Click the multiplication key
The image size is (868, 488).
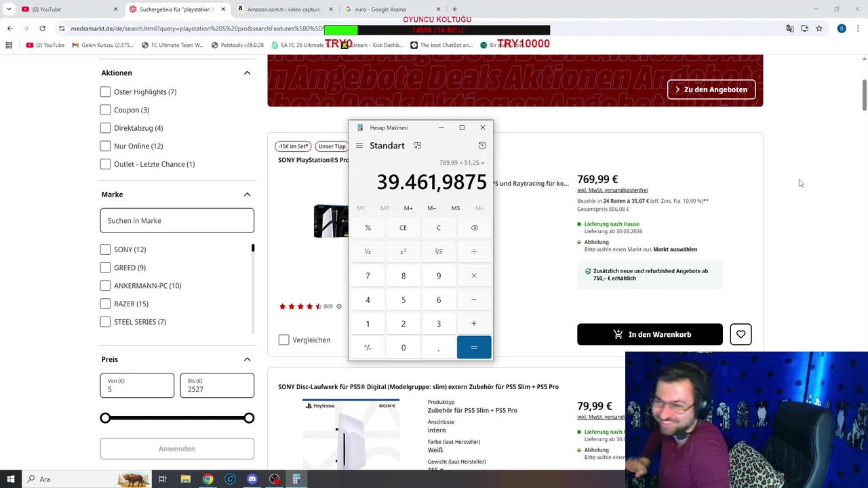click(x=474, y=276)
